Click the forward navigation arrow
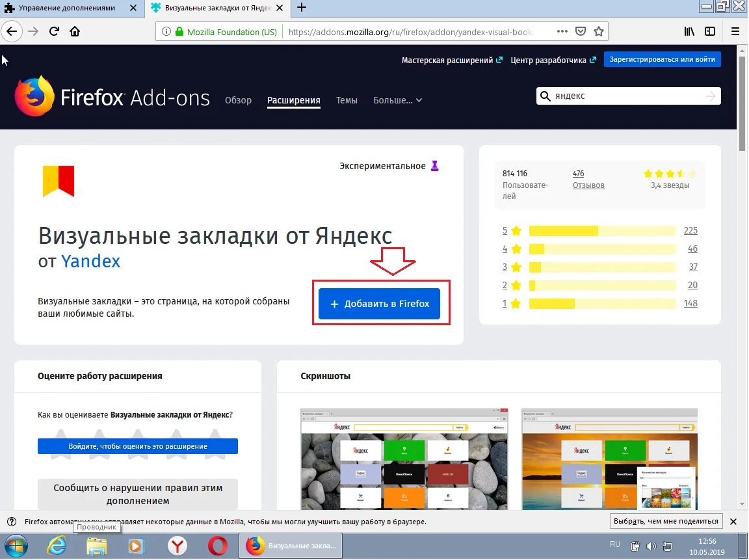Screen dimensions: 749x560 pos(33,31)
